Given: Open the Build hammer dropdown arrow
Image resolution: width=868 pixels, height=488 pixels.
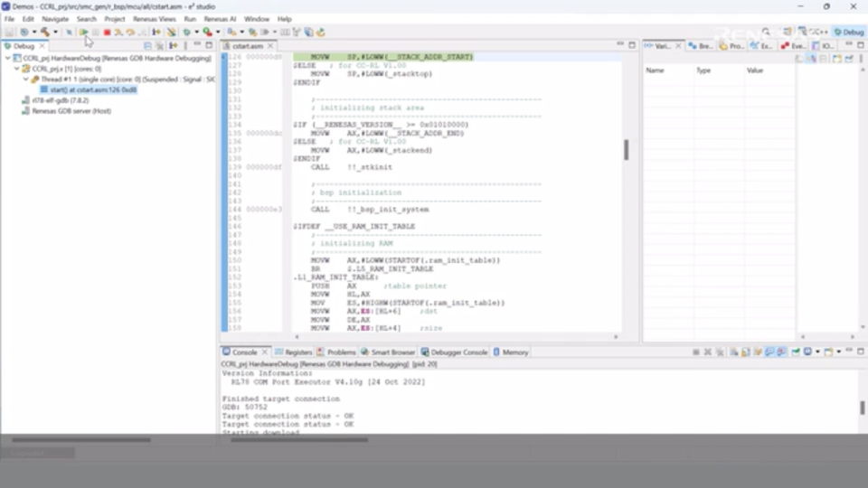Looking at the screenshot, I should [x=53, y=32].
